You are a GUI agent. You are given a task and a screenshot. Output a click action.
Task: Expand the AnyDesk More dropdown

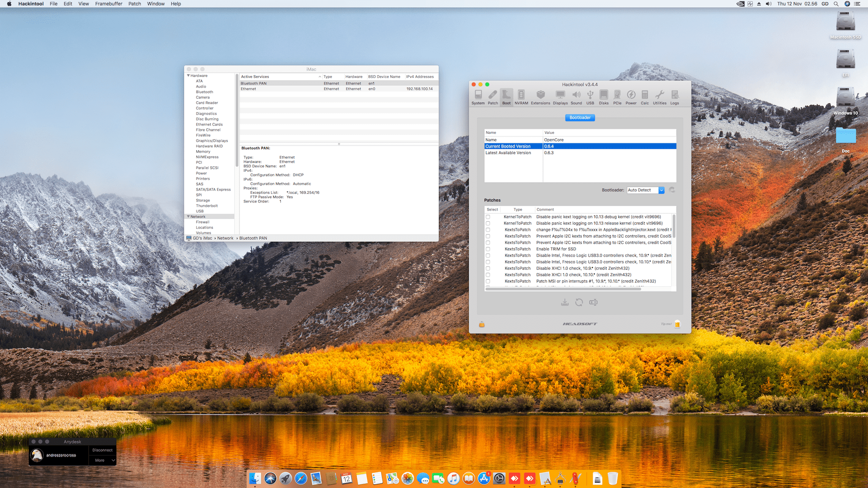click(x=103, y=460)
